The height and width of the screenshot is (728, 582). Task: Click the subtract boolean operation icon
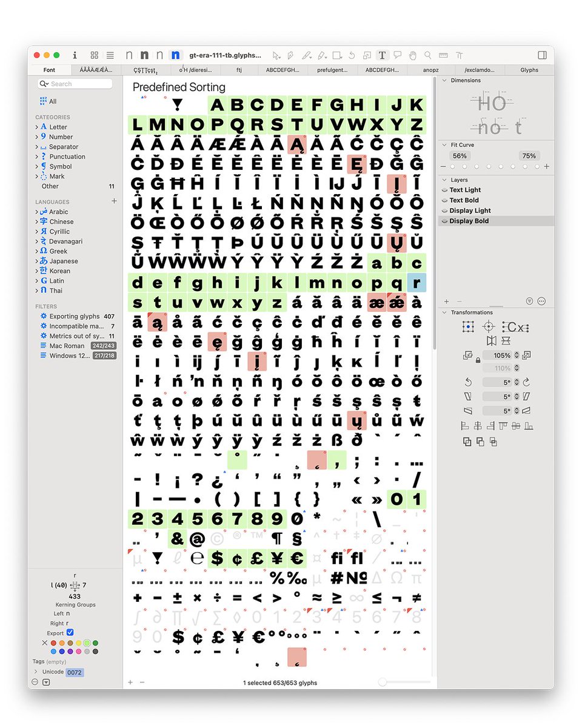(480, 442)
